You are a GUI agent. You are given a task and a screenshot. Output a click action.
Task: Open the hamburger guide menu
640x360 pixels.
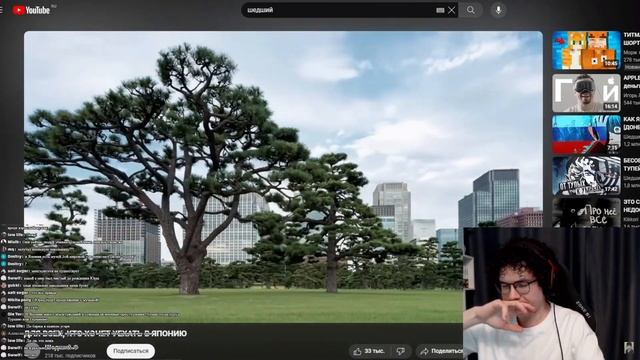point(1,10)
